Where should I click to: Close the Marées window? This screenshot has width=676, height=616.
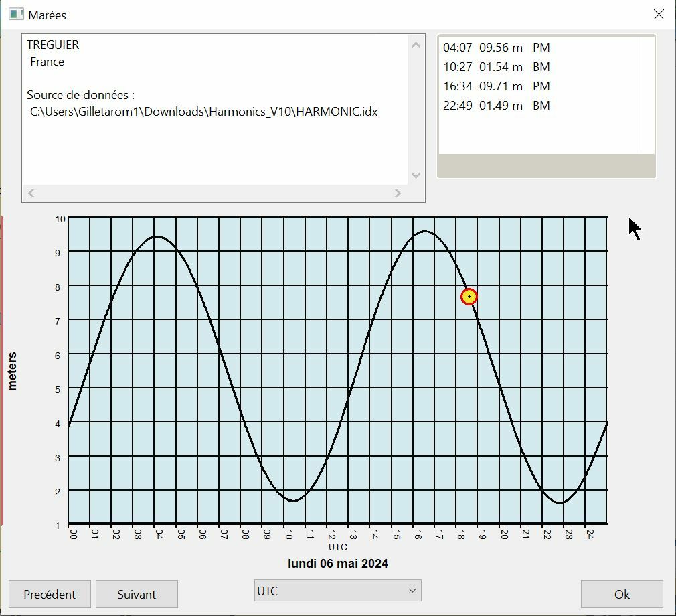click(x=659, y=15)
